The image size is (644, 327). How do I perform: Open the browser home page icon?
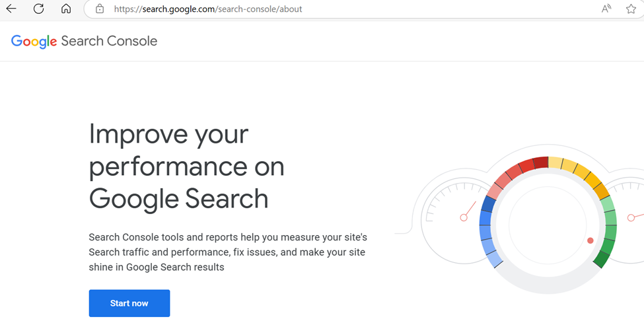[x=65, y=9]
